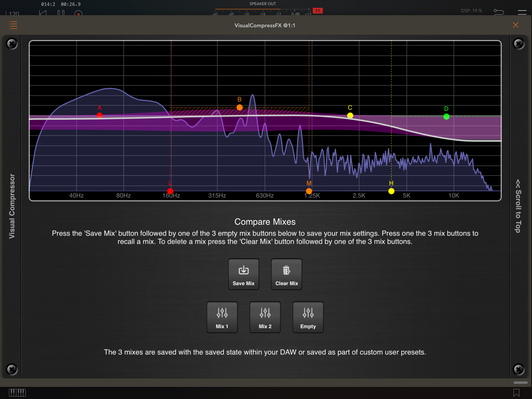Click the bookmark icon at bottom right

pyautogui.click(x=516, y=393)
